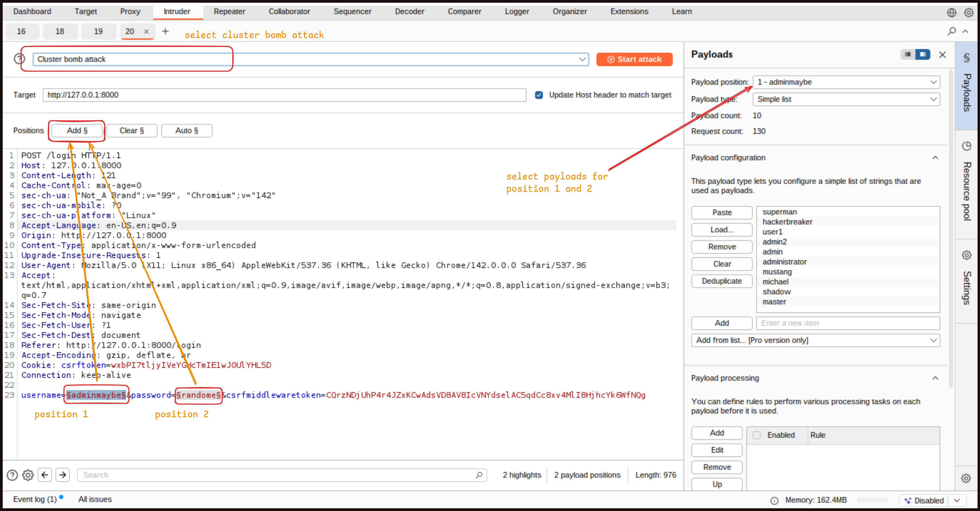Click the search magnifier in tab bar
The height and width of the screenshot is (511, 980).
coord(952,31)
